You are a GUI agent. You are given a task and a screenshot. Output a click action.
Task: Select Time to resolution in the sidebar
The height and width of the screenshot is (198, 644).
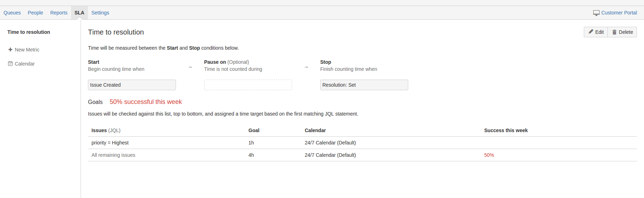pos(29,32)
